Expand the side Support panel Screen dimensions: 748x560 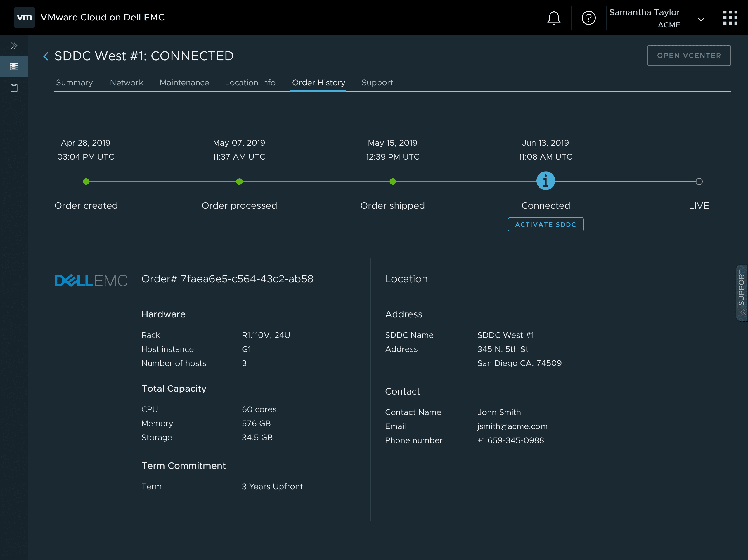pos(742,293)
